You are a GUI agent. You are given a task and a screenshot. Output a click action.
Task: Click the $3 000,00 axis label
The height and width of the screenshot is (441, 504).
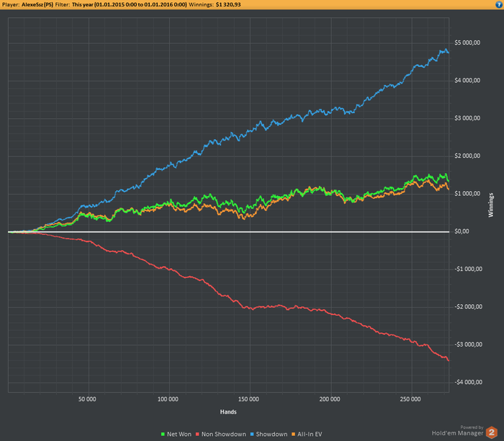(x=467, y=118)
